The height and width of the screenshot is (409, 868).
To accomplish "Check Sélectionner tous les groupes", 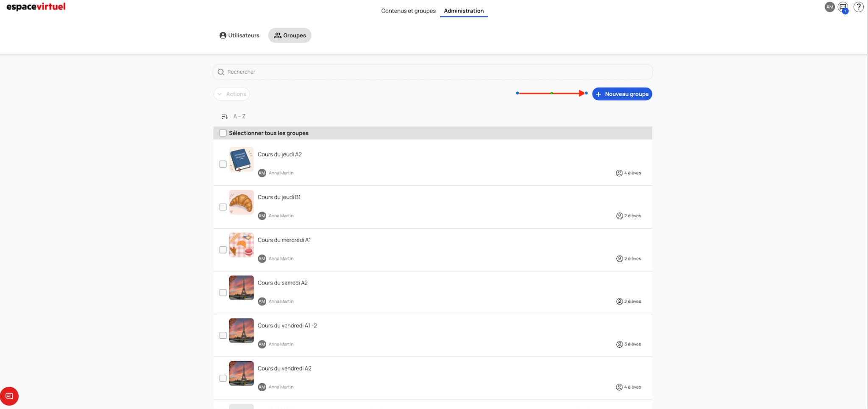I will pos(223,133).
